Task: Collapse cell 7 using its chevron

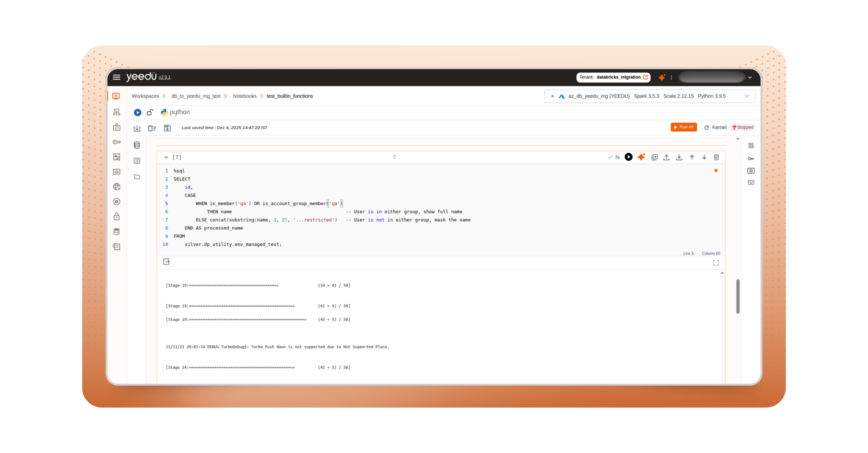Action: click(166, 157)
